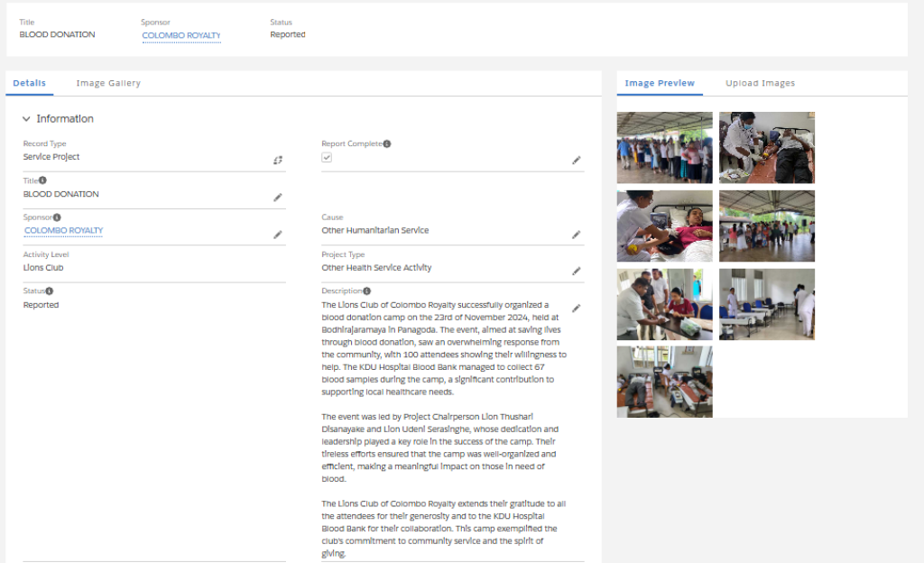This screenshot has height=563, width=924.
Task: Open thumbnail of nurse with masked donor
Action: click(x=767, y=147)
